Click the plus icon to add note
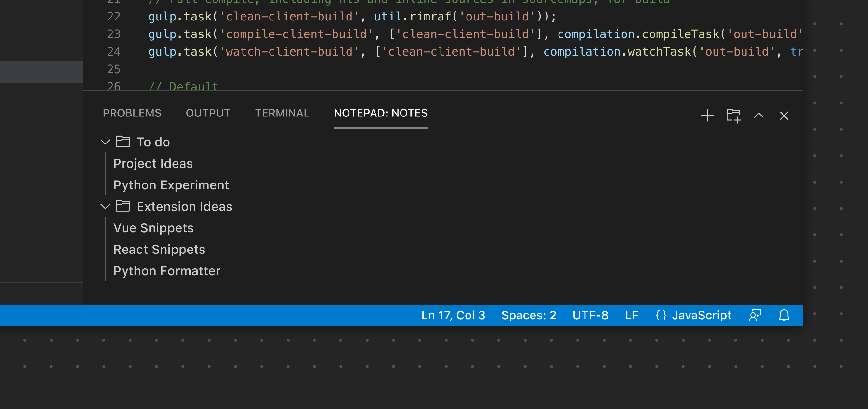Viewport: 868px width, 409px height. coord(707,115)
